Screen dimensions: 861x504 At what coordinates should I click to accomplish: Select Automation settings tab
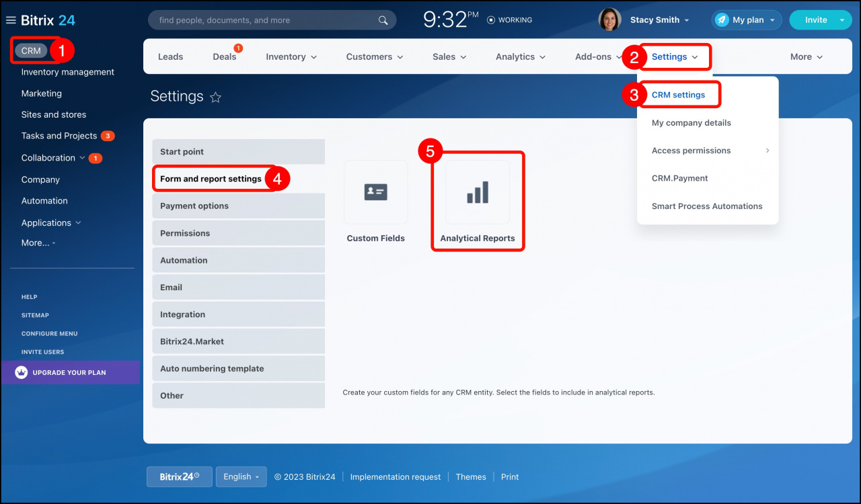[238, 260]
